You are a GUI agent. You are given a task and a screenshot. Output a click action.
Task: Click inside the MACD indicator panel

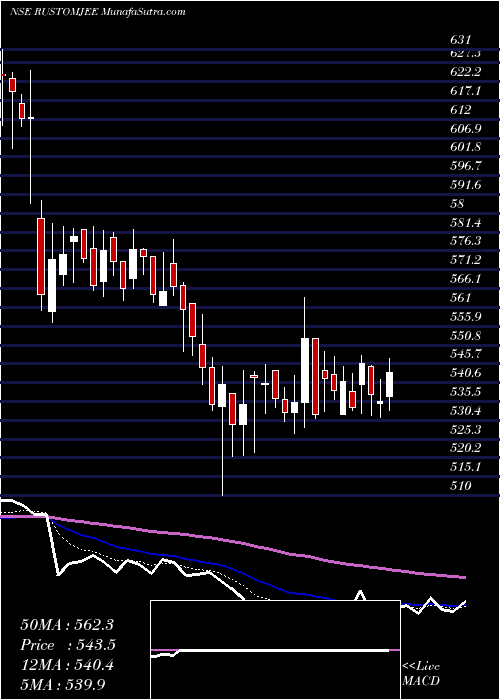pos(275,650)
